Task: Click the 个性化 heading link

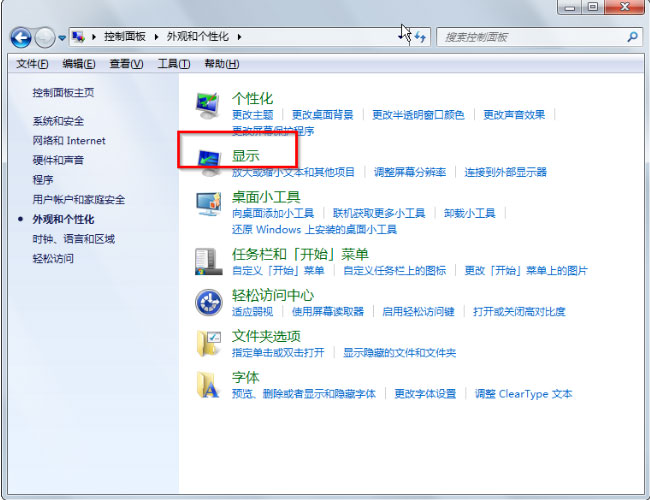Action: point(252,99)
